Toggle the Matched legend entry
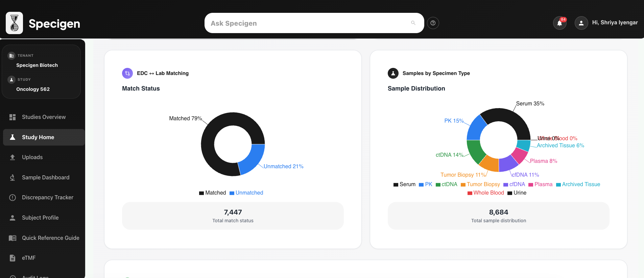Screen dimensions: 644x278 click(x=212, y=193)
